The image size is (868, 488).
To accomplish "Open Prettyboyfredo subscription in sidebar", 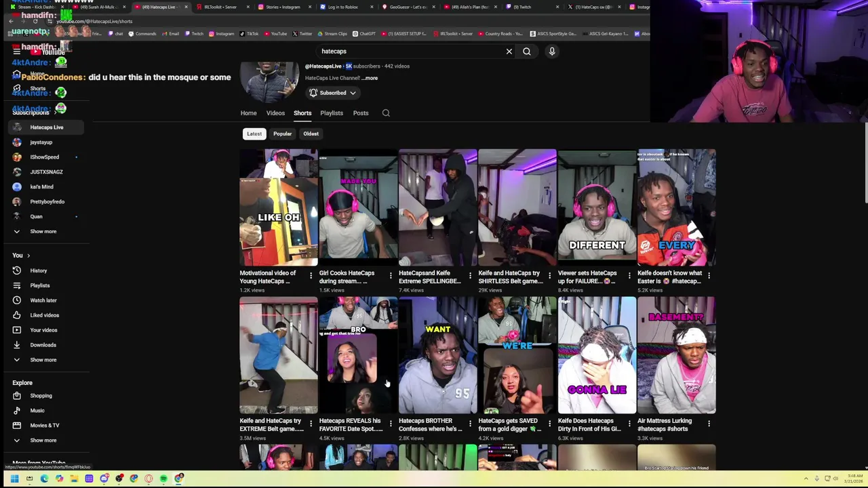I will 47,202.
